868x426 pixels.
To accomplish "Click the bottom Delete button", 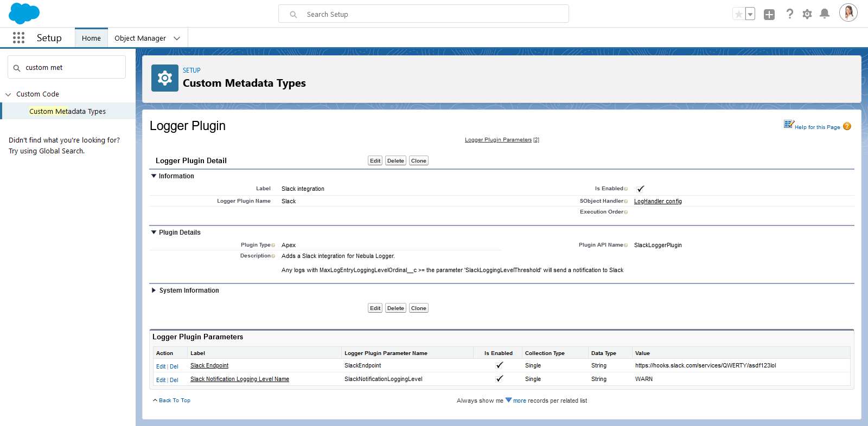I will tap(395, 308).
